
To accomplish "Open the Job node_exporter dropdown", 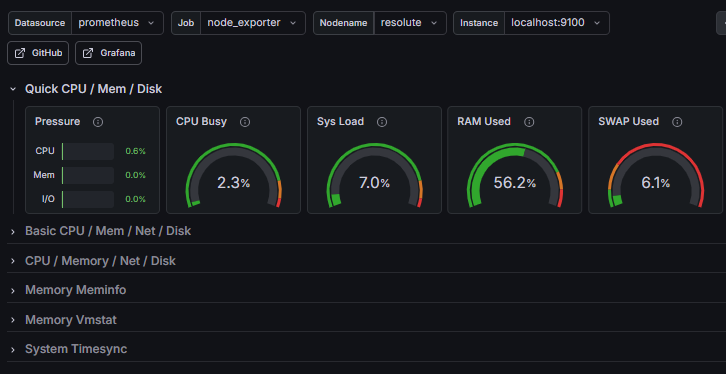I will point(252,23).
